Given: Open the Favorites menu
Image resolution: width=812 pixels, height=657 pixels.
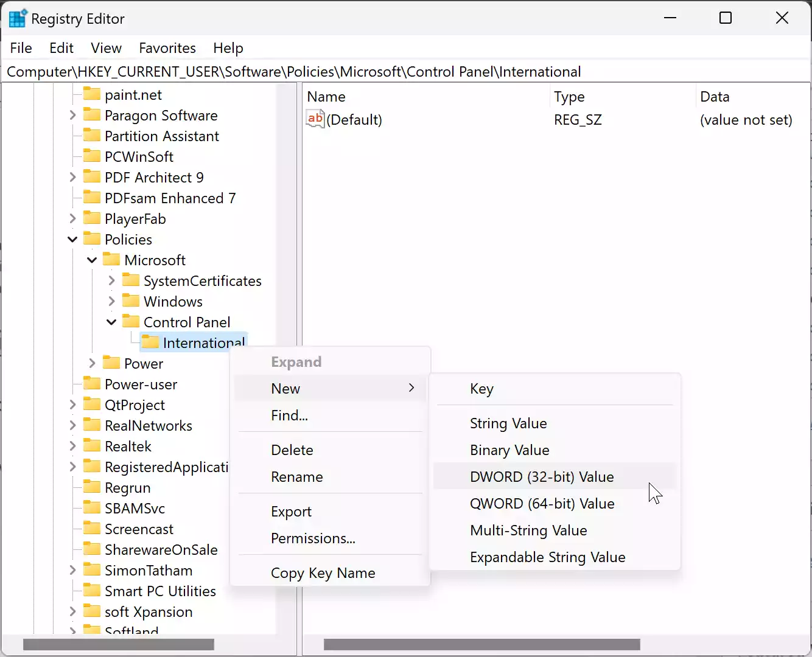Looking at the screenshot, I should tap(167, 48).
